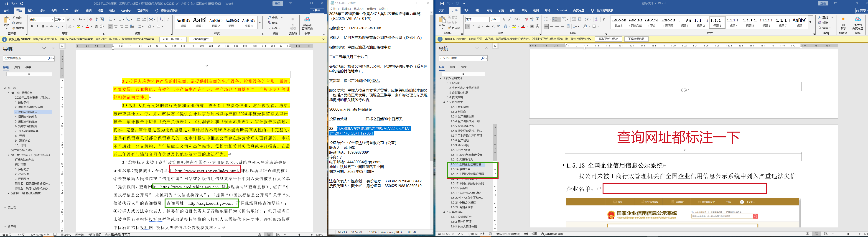Open font size dropdown in left Word window
This screenshot has width=868, height=237.
click(x=63, y=20)
